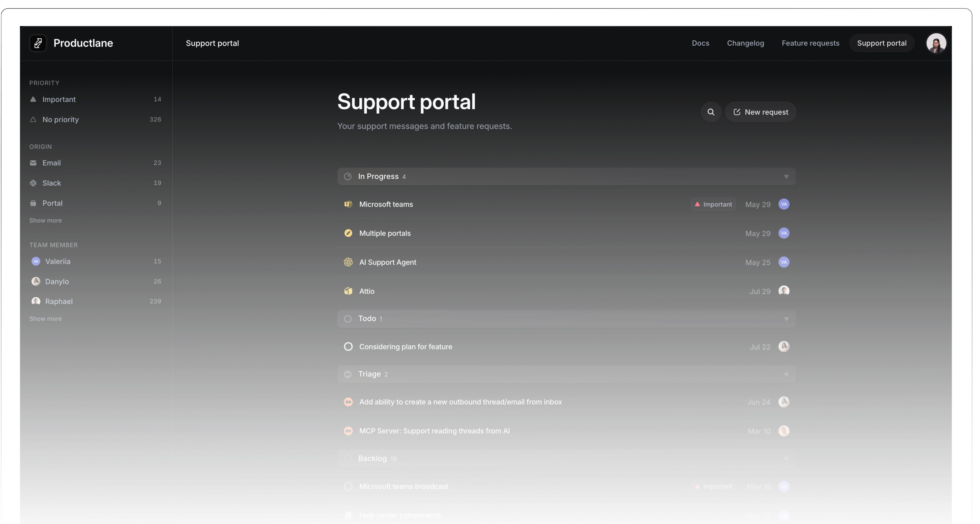Screen dimensions: 980x524
Task: Click VA avatar on Multiple portals row
Action: [784, 233]
